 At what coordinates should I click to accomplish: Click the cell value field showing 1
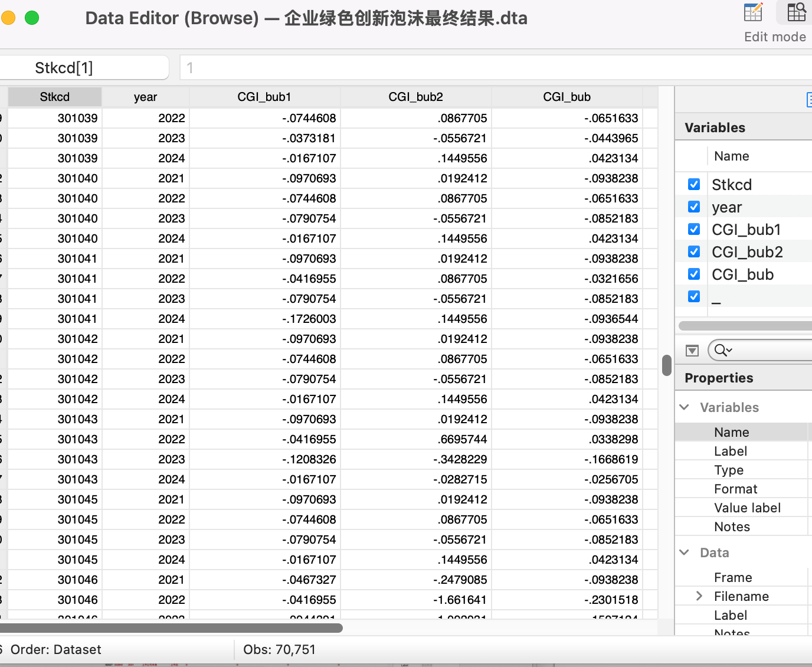point(496,68)
